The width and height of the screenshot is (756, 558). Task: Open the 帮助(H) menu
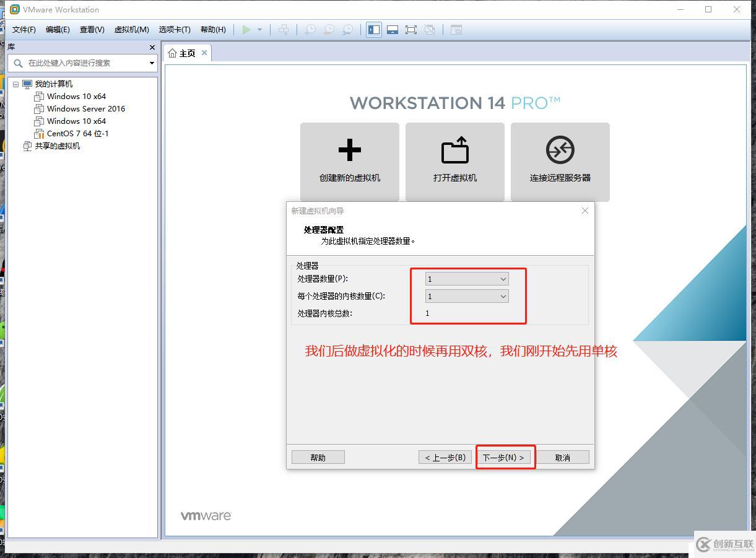coord(213,30)
